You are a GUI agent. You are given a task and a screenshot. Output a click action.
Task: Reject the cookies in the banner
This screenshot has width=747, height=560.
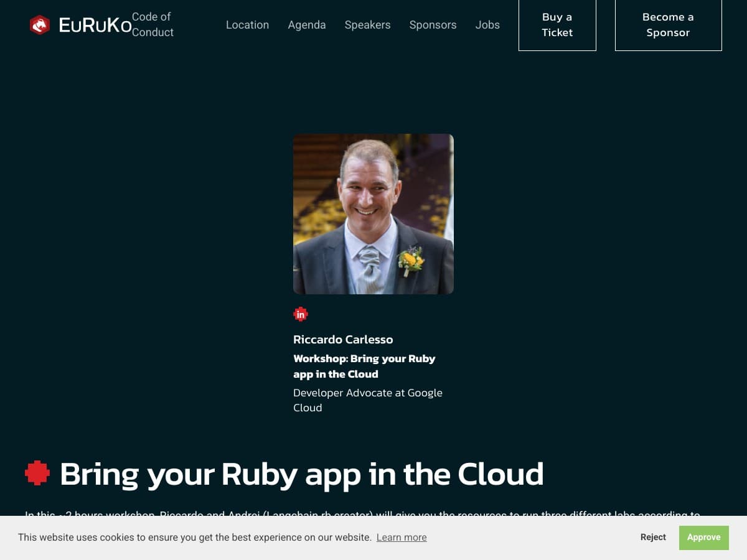tap(653, 538)
